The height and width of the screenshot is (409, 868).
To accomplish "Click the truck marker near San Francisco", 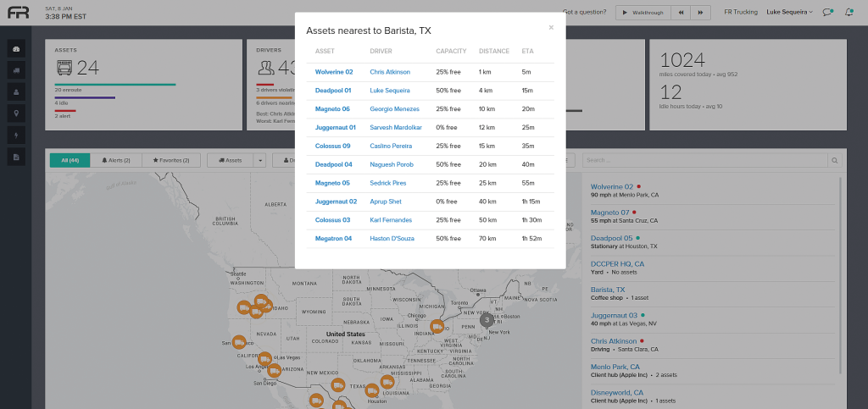I will point(239,342).
